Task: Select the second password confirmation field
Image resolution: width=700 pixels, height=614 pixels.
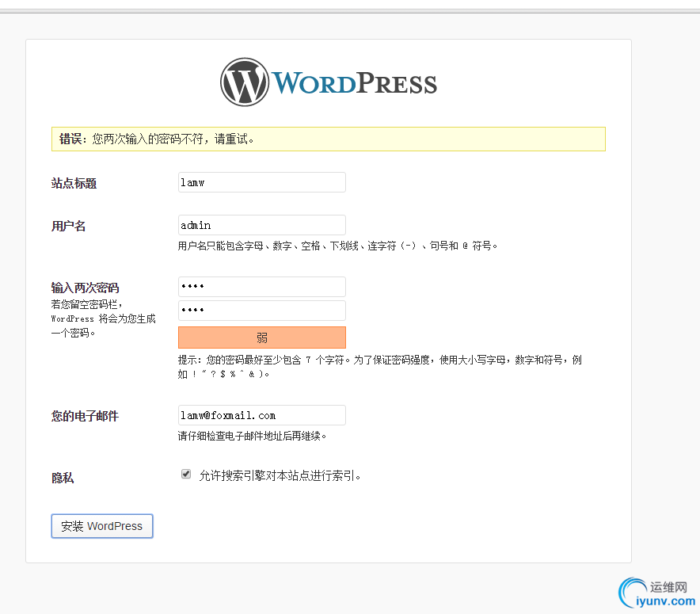Action: pyautogui.click(x=262, y=311)
